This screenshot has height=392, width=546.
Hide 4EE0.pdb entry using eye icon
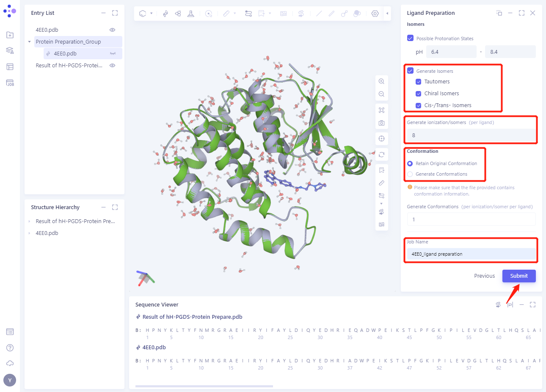(112, 30)
